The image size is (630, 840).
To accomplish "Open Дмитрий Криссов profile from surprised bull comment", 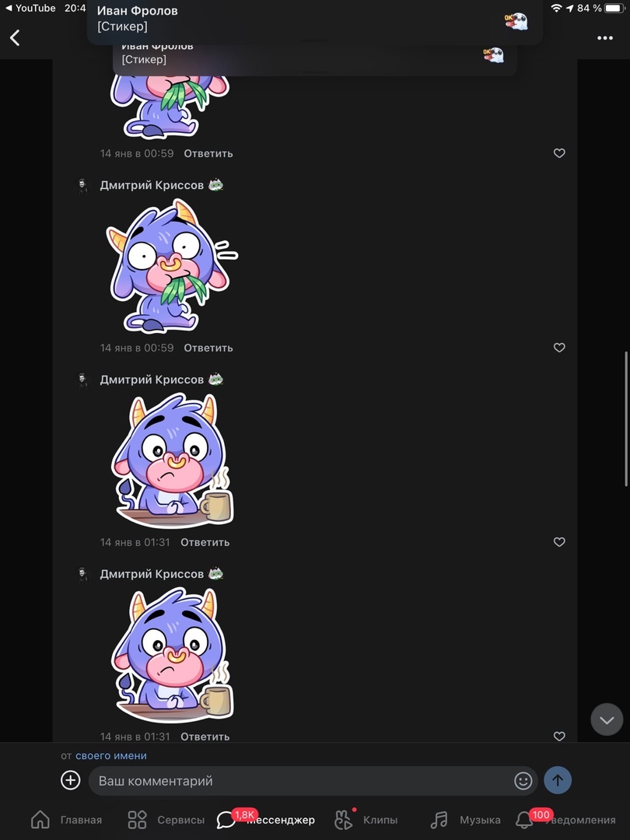I will 152,185.
